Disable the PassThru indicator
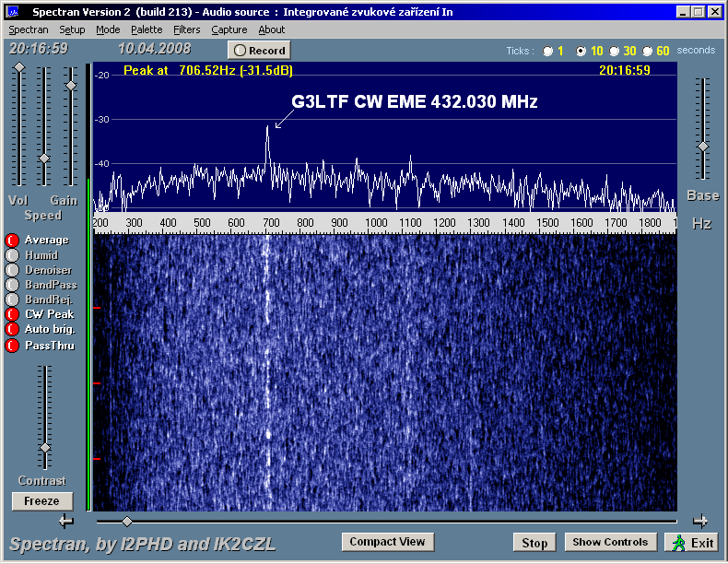This screenshot has height=564, width=728. [12, 346]
